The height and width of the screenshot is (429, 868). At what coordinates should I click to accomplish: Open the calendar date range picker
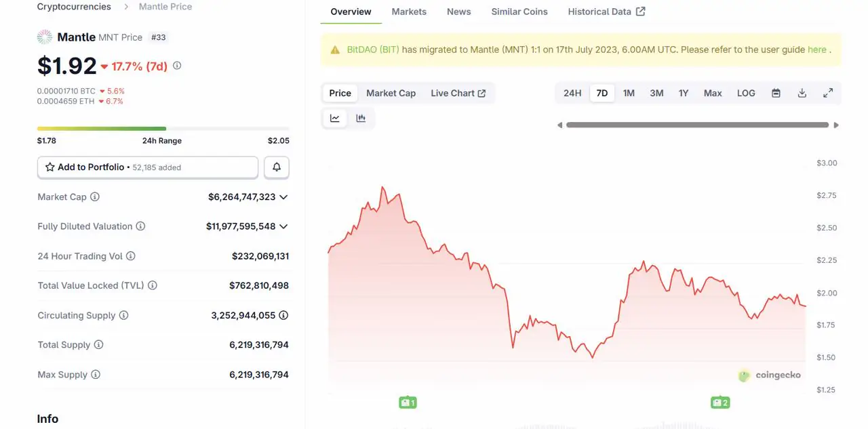pos(776,94)
